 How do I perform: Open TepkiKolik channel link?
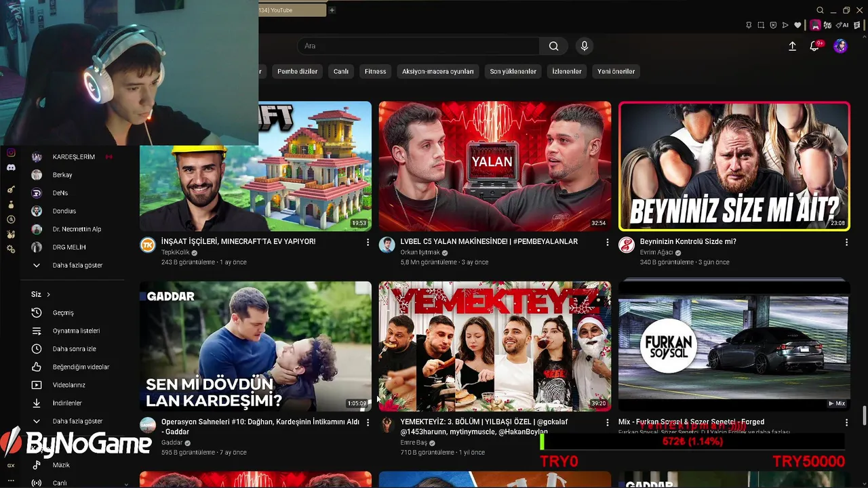[176, 252]
